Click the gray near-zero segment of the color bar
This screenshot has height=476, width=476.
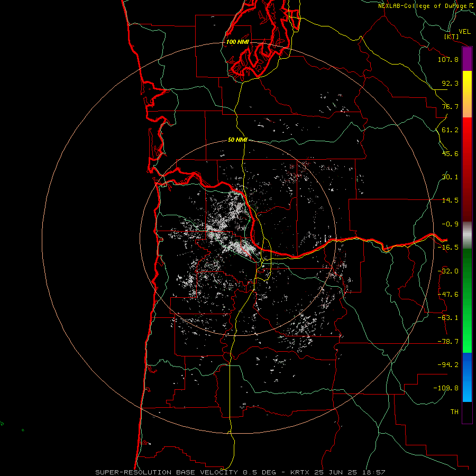pyautogui.click(x=467, y=235)
